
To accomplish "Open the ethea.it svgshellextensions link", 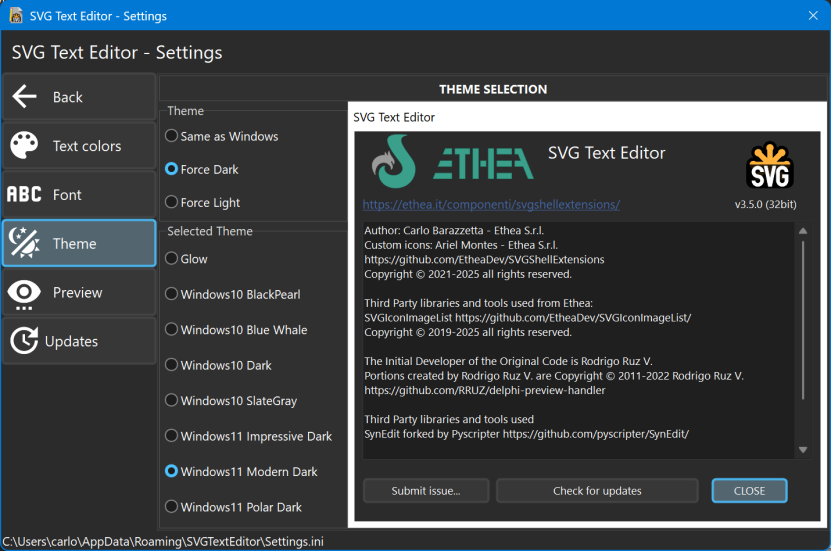I will (491, 205).
